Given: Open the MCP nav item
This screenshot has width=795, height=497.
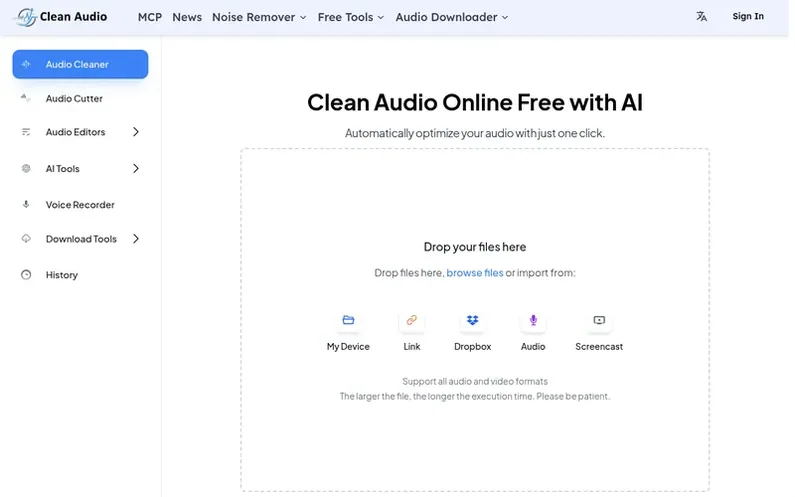Looking at the screenshot, I should pos(150,17).
